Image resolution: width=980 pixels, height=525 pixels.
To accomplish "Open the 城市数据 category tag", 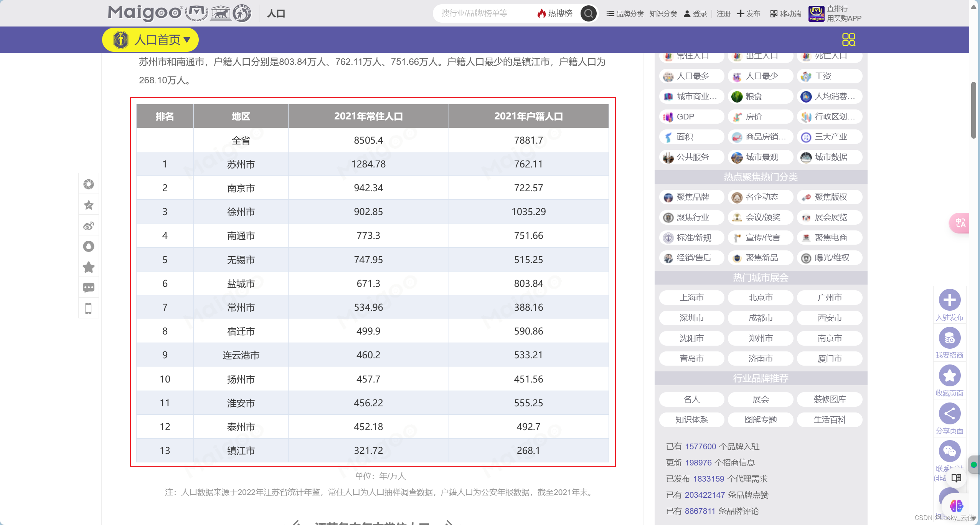I will (x=830, y=157).
